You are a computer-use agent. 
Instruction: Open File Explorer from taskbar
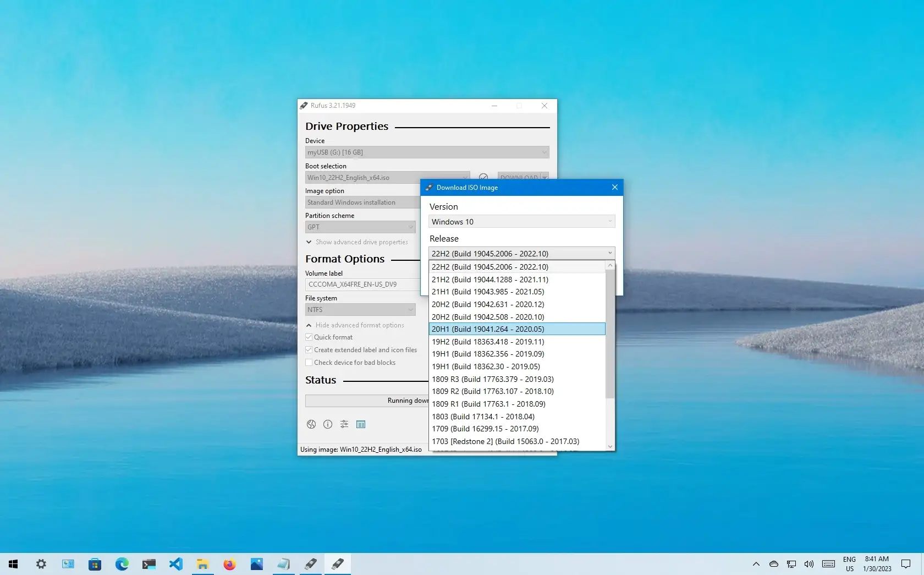pyautogui.click(x=202, y=564)
